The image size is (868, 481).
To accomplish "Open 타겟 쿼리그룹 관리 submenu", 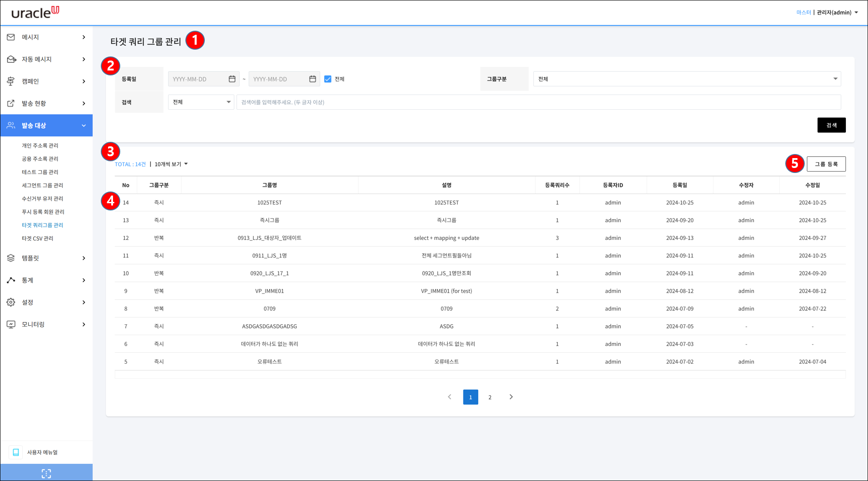I will [42, 225].
